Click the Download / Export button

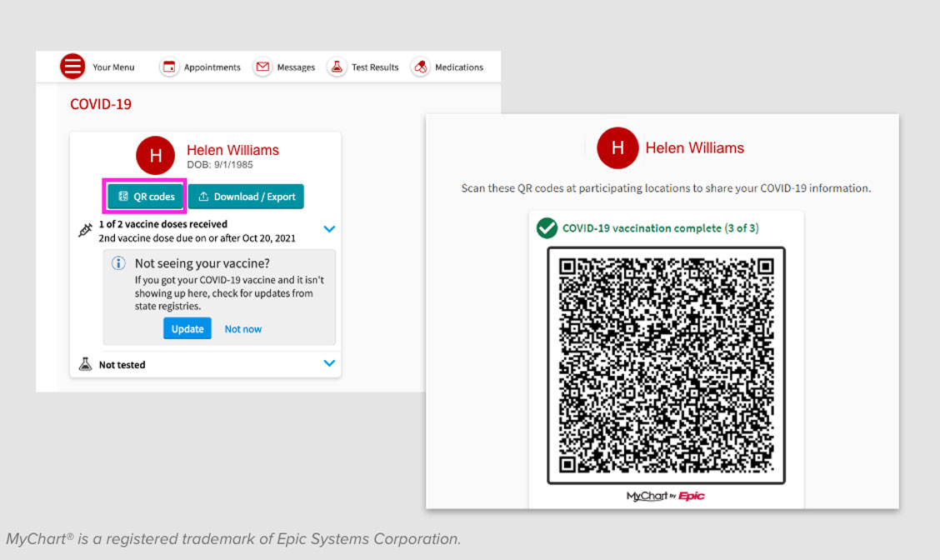point(246,196)
